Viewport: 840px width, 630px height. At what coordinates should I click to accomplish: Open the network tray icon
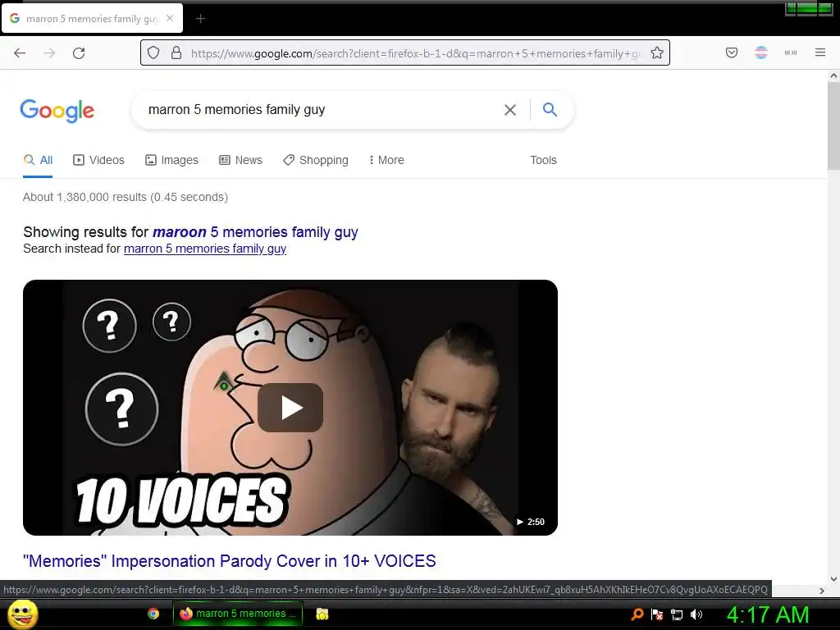point(677,614)
